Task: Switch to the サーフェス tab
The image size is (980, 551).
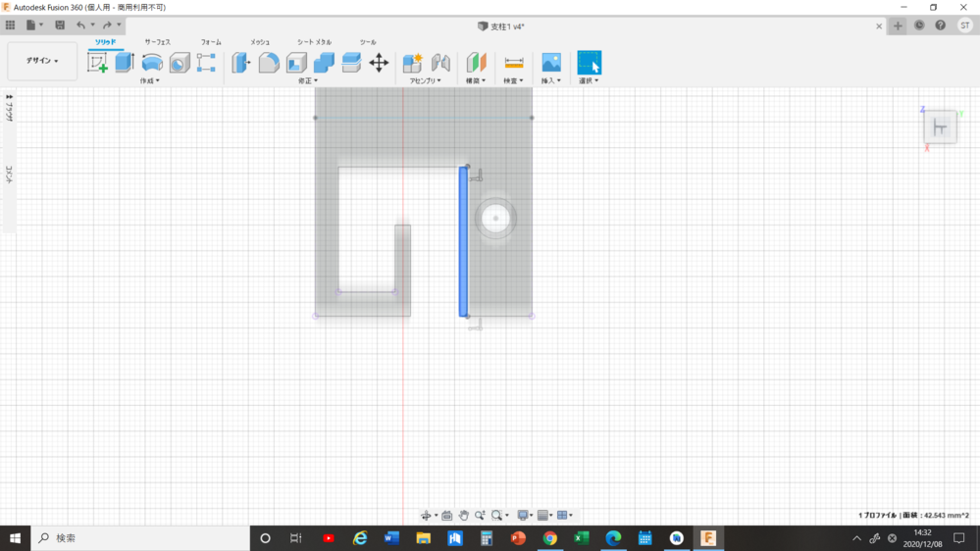Action: (x=157, y=42)
